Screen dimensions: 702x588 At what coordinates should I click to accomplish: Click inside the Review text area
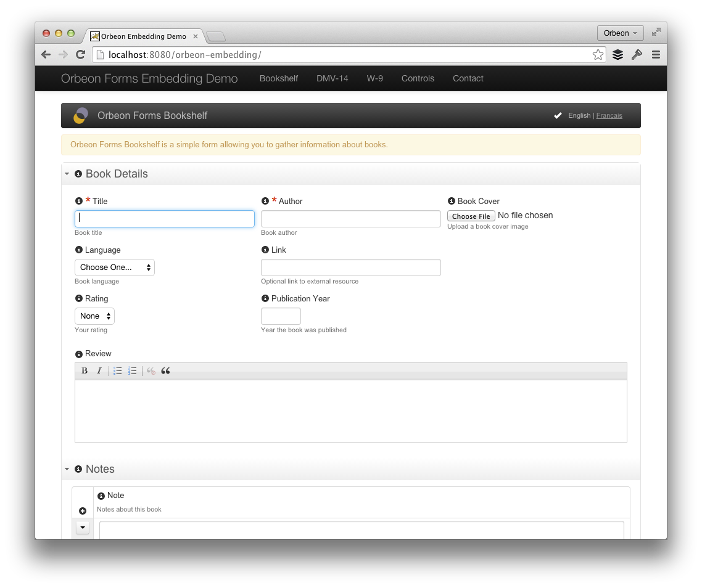click(350, 411)
